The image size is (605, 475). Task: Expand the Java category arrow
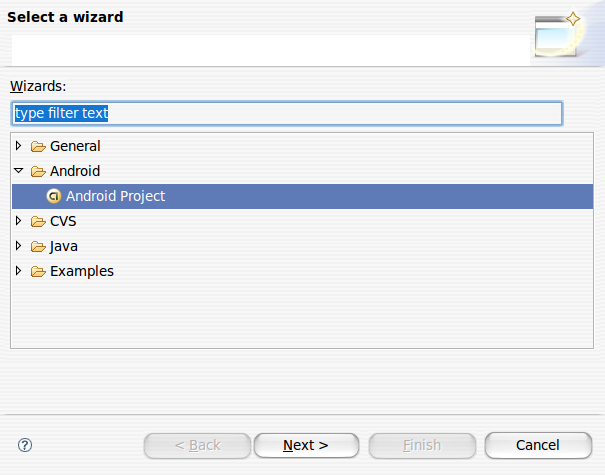(18, 246)
